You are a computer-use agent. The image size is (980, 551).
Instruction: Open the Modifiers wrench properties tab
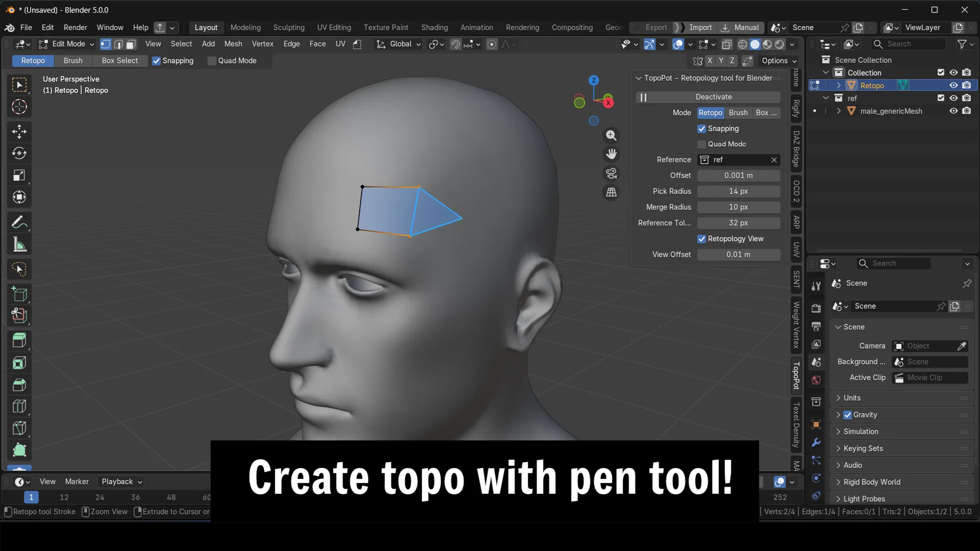pos(816,442)
